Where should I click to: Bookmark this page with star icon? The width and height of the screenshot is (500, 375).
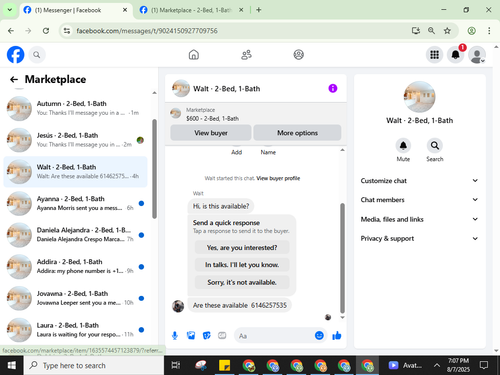[447, 31]
